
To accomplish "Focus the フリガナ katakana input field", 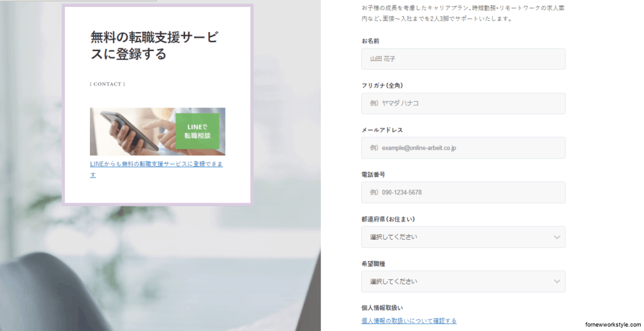I will 463,104.
